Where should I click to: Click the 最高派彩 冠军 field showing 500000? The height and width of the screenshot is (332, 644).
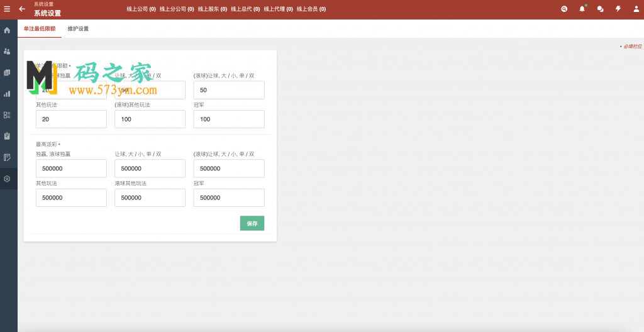[229, 197]
